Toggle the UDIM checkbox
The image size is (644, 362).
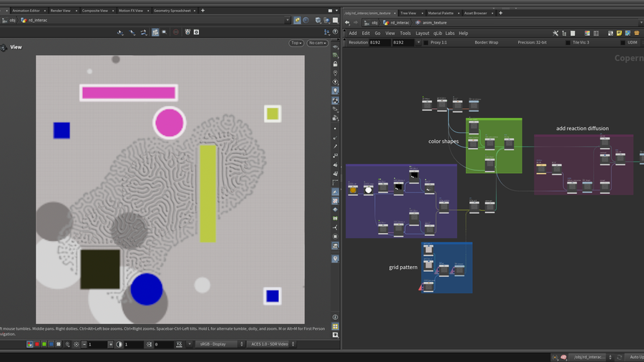pos(623,43)
